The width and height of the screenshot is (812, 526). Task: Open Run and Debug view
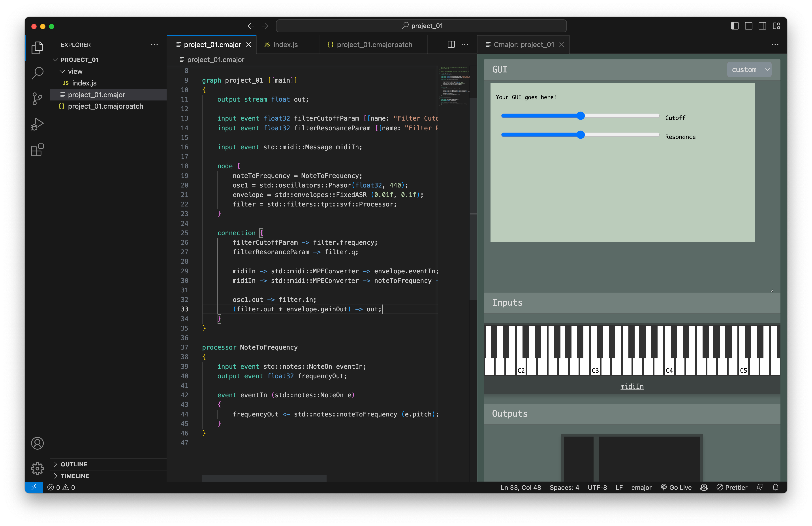coord(37,124)
